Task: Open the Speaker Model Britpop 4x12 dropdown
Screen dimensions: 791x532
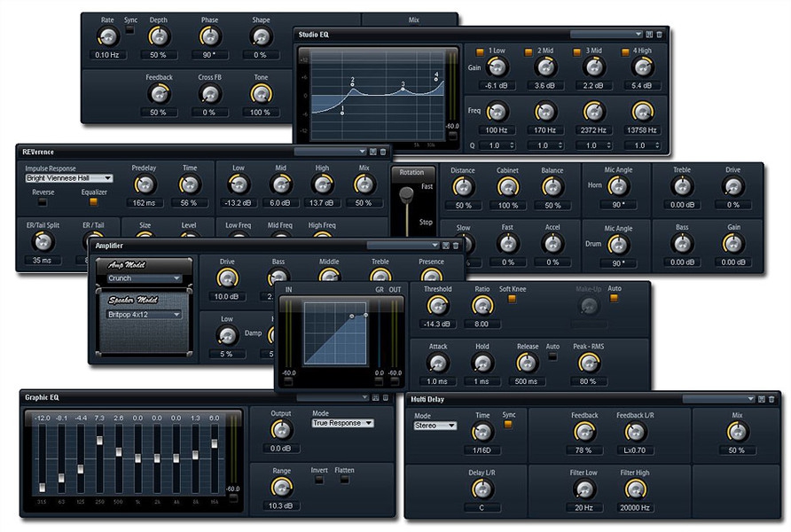Action: click(144, 314)
